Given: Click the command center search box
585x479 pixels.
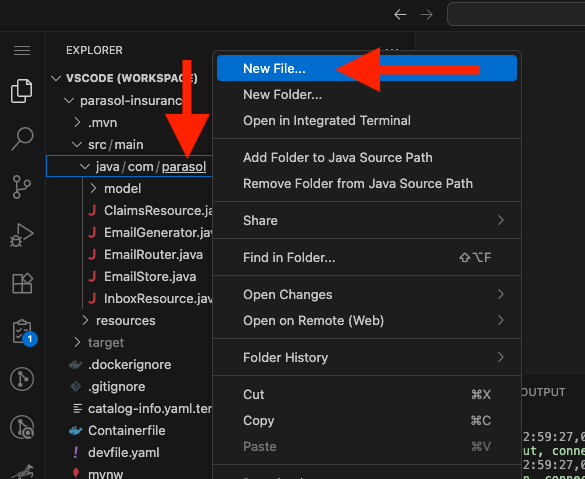Looking at the screenshot, I should [x=516, y=14].
